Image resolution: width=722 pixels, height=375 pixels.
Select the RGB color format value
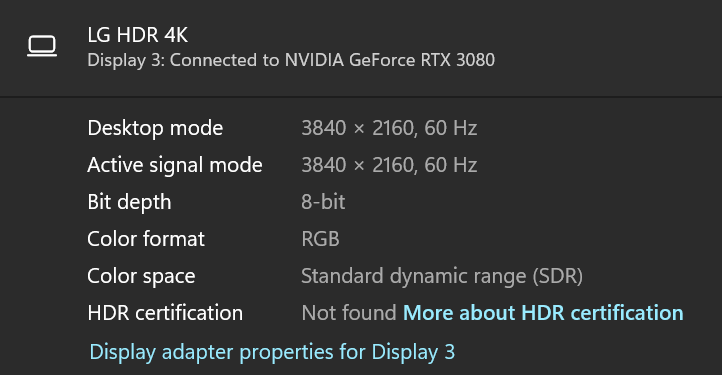(x=320, y=239)
